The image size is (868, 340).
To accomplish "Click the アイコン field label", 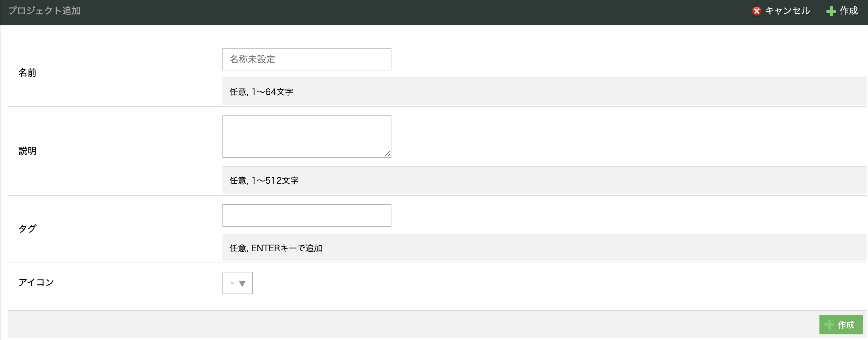I will pyautogui.click(x=36, y=282).
